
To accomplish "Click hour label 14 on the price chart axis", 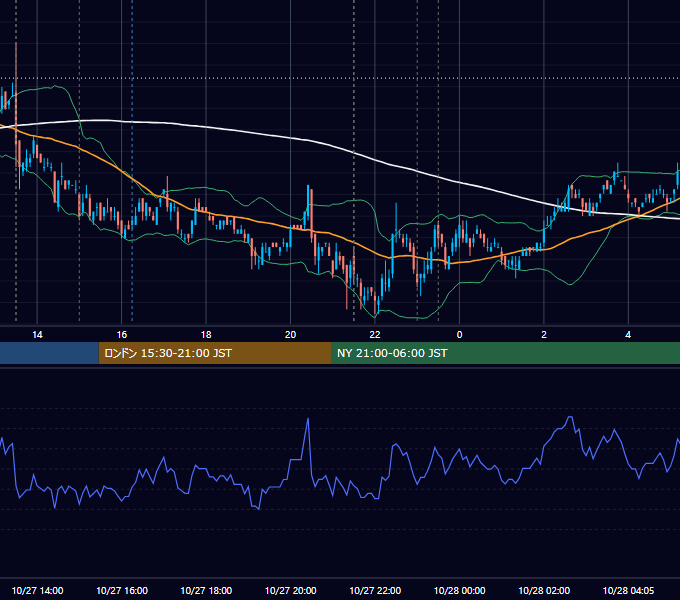I will 37,335.
